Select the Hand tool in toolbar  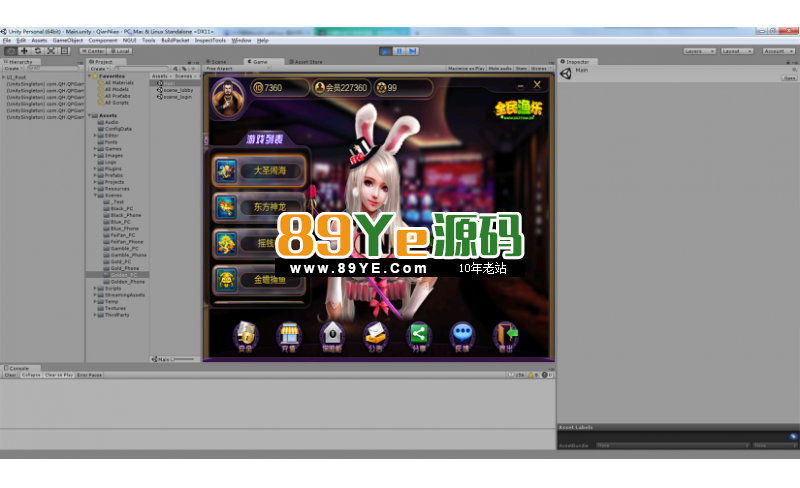click(10, 51)
